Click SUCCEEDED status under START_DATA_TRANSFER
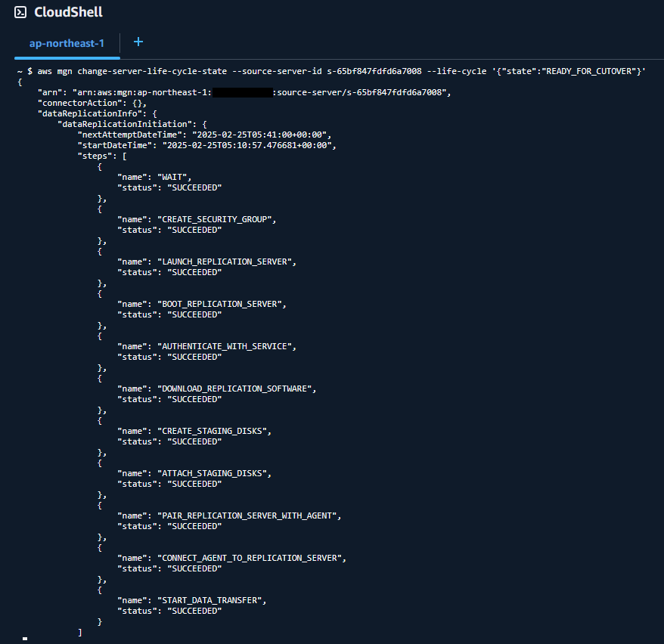The width and height of the screenshot is (664, 644). [194, 611]
